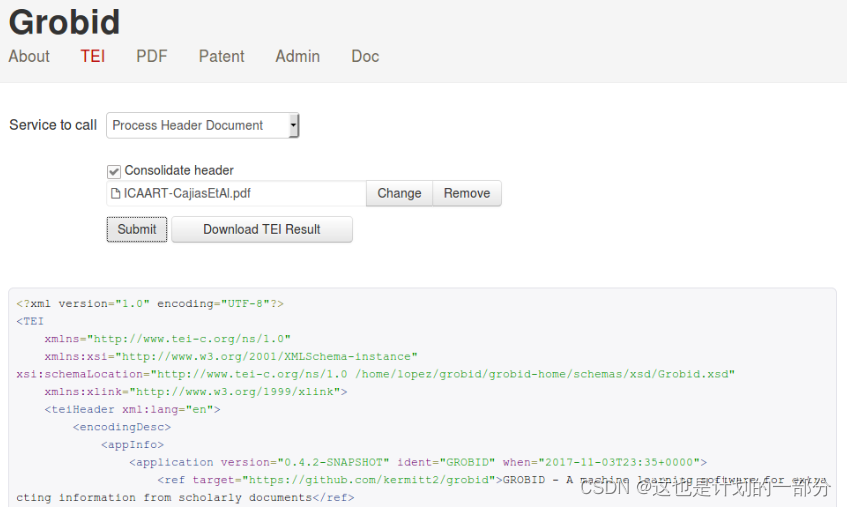This screenshot has width=847, height=507.
Task: Click the ICAART-CajiasEtAl.pdf file field
Action: point(237,193)
